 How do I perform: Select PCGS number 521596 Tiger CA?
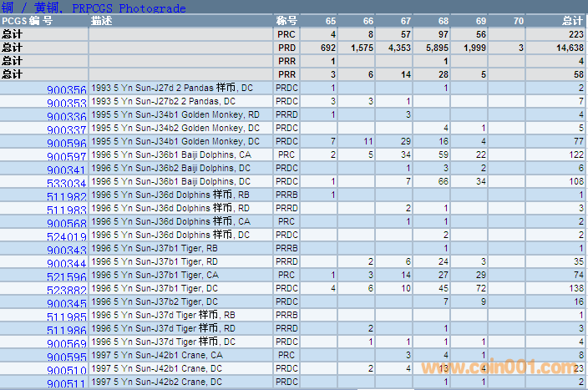[65, 276]
